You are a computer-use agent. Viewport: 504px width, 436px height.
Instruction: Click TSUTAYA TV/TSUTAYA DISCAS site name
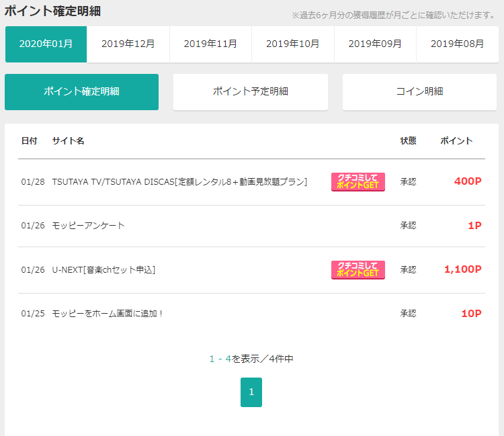(x=179, y=182)
